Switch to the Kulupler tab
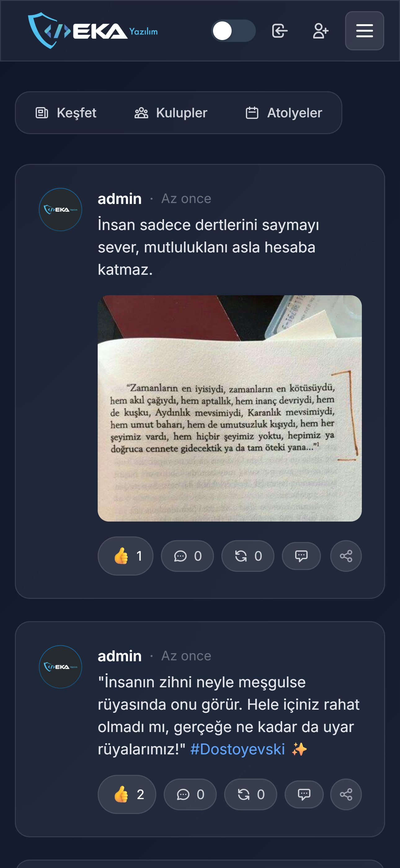The width and height of the screenshot is (400, 868). 171,113
